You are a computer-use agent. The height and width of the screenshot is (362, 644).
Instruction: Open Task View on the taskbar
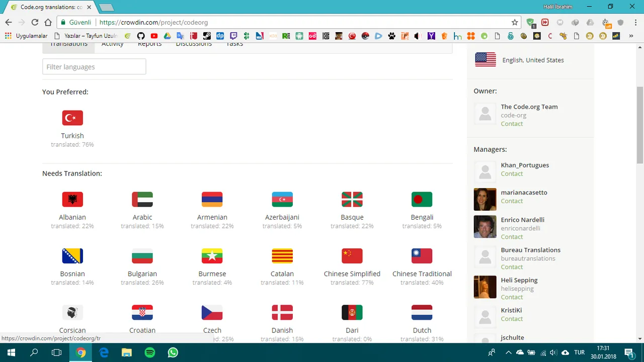(x=56, y=352)
